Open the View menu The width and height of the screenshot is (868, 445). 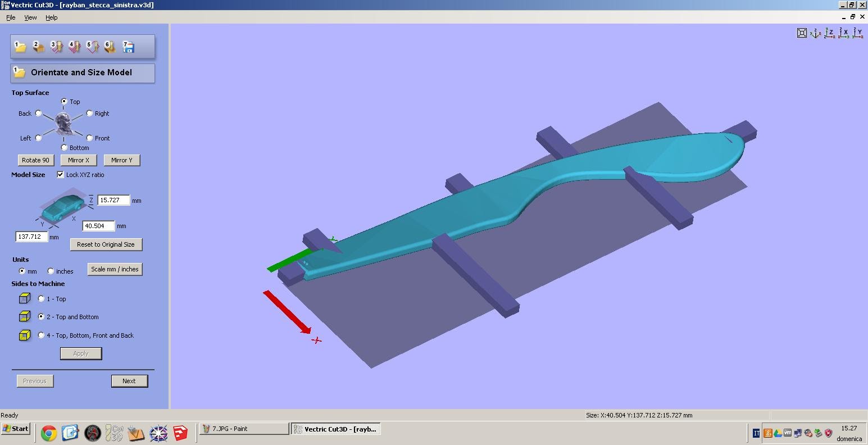pyautogui.click(x=30, y=17)
